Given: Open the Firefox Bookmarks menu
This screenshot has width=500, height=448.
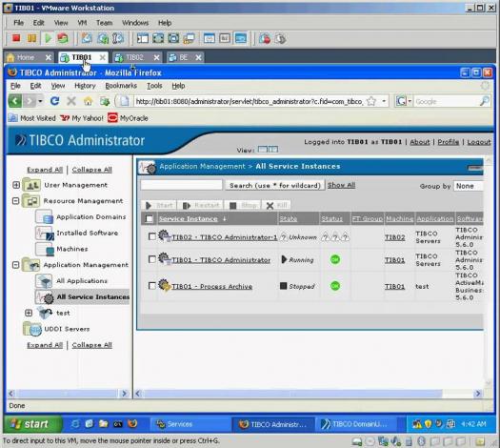Looking at the screenshot, I should coord(121,86).
